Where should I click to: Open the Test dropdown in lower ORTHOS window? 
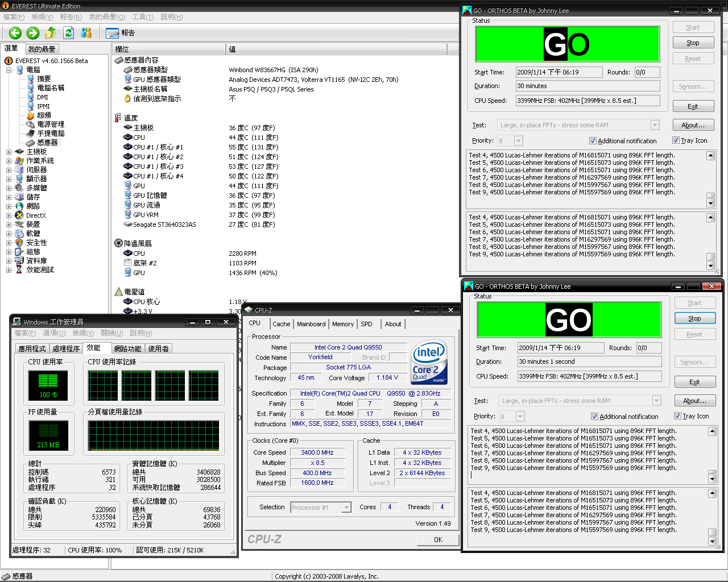(656, 401)
